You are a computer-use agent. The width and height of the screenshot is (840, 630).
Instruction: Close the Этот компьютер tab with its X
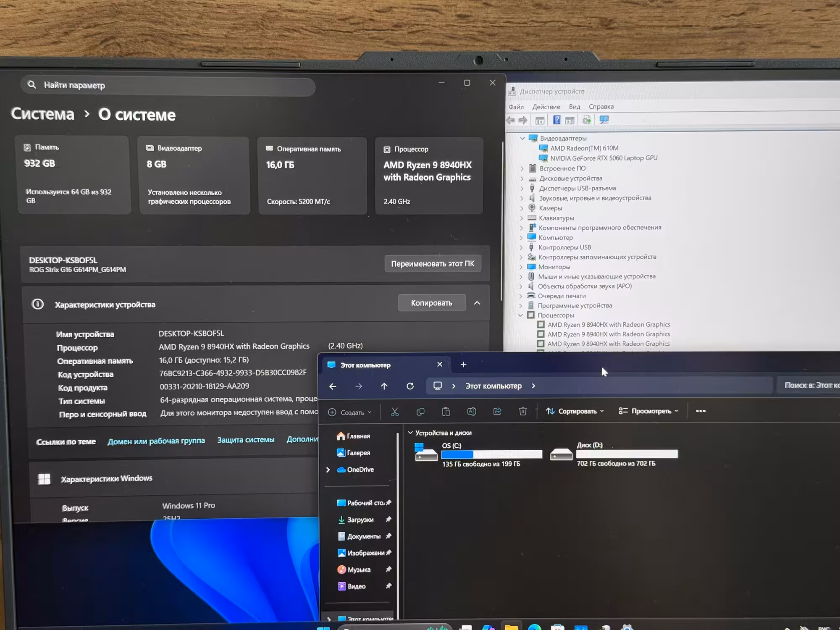pos(440,365)
